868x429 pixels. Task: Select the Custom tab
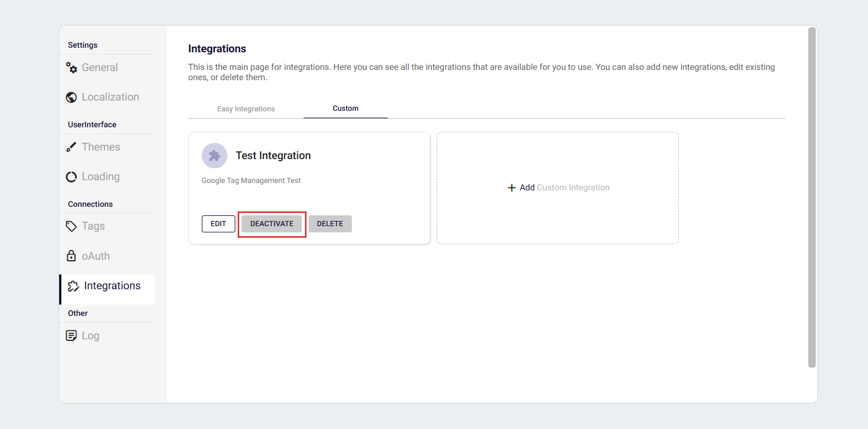[x=346, y=108]
